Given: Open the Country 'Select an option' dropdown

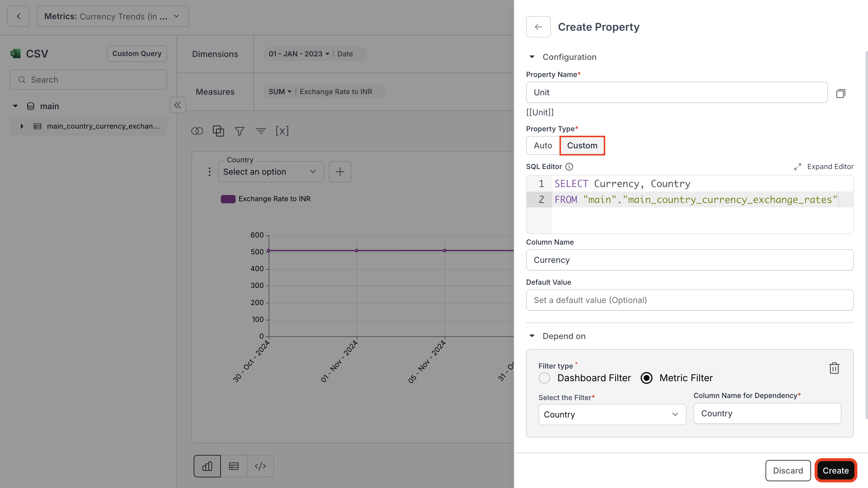Looking at the screenshot, I should coord(270,172).
